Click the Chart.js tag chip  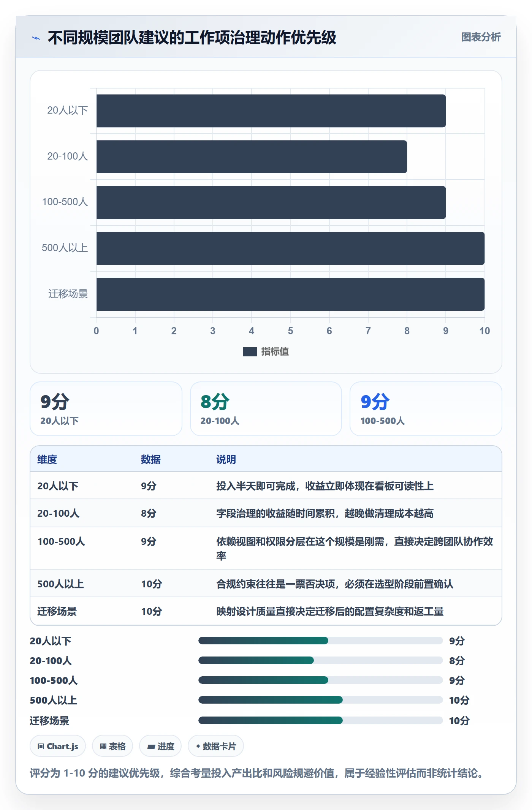58,746
